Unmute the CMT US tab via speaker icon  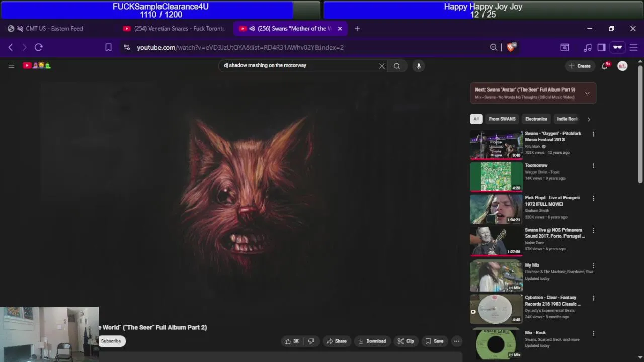20,29
